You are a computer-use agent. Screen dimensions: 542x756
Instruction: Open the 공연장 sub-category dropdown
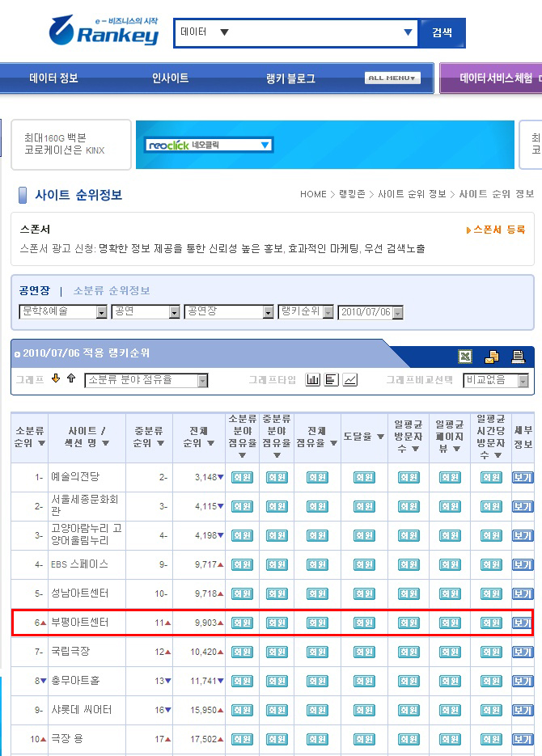tap(229, 312)
